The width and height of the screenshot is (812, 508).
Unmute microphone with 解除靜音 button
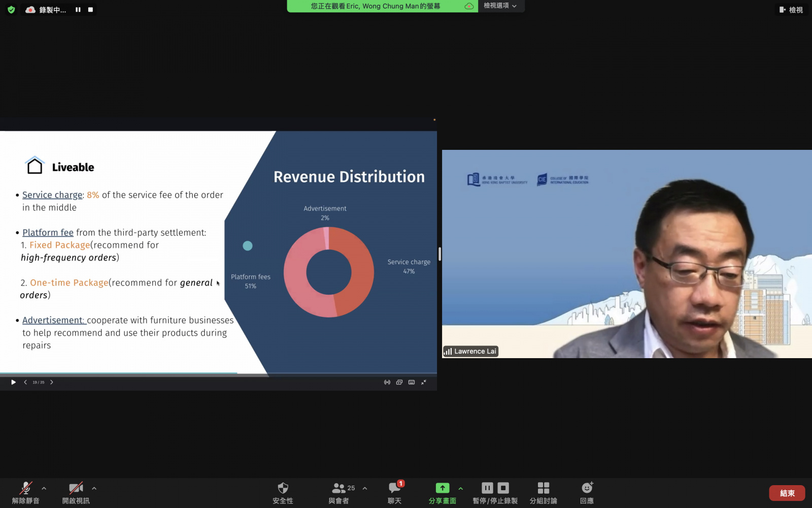tap(25, 493)
